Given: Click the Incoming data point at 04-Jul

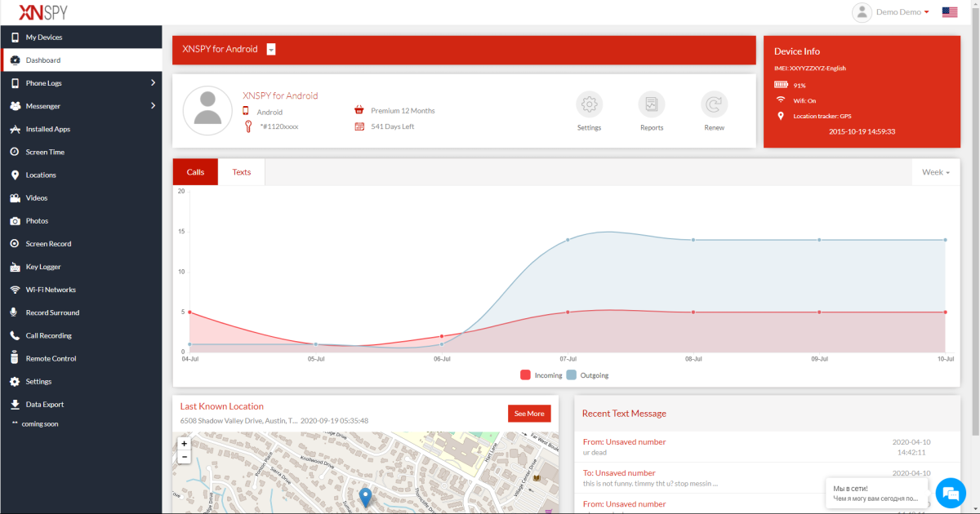Looking at the screenshot, I should pyautogui.click(x=189, y=312).
